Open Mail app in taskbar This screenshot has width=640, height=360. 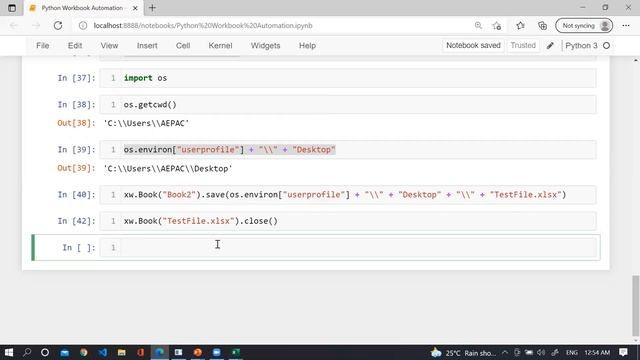pyautogui.click(x=64, y=352)
